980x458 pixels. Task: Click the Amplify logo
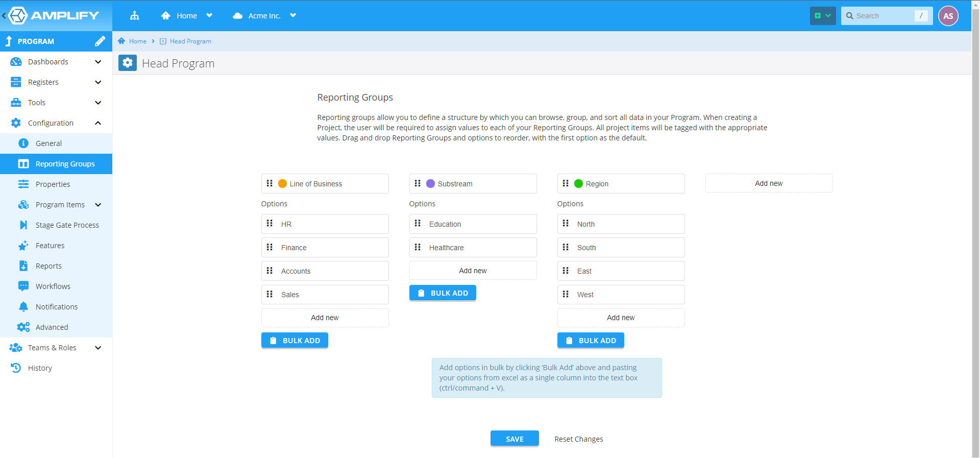point(55,15)
